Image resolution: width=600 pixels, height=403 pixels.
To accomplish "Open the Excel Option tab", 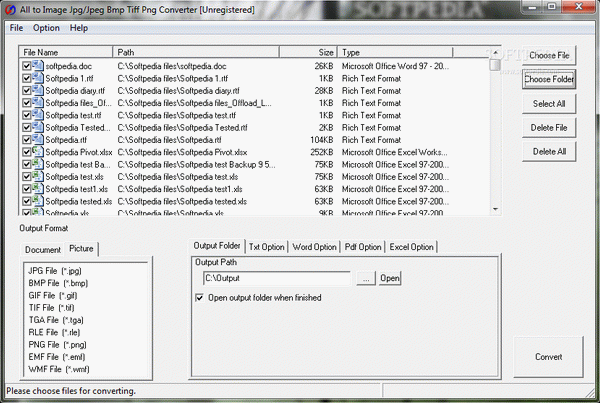I will (411, 247).
